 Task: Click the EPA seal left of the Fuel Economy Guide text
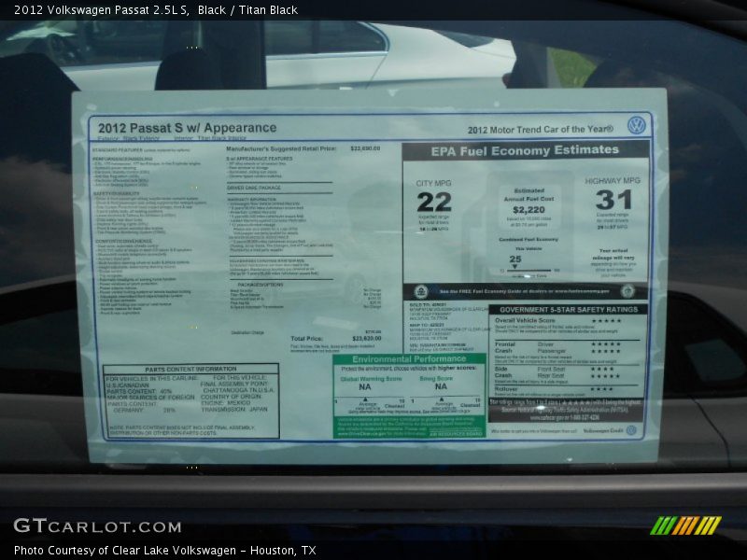click(421, 292)
